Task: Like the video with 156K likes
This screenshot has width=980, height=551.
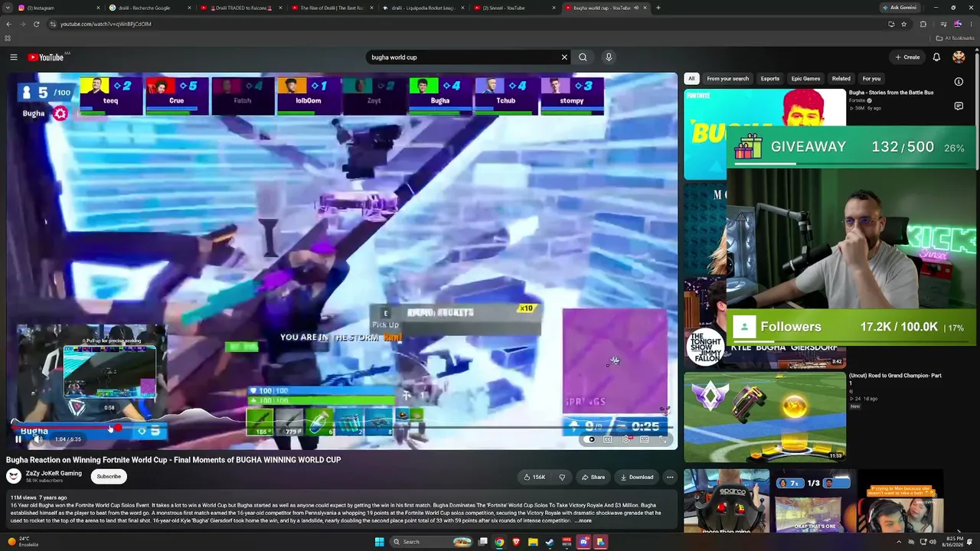Action: (x=534, y=477)
